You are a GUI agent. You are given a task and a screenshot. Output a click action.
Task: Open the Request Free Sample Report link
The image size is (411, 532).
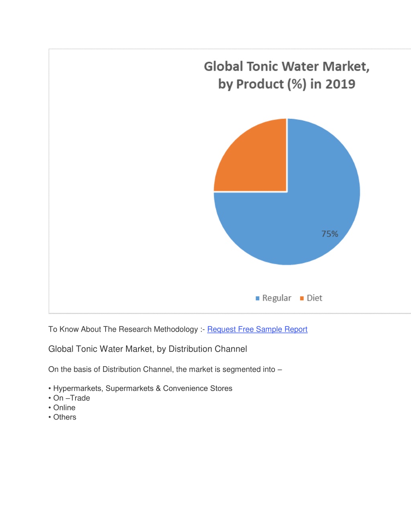click(257, 329)
